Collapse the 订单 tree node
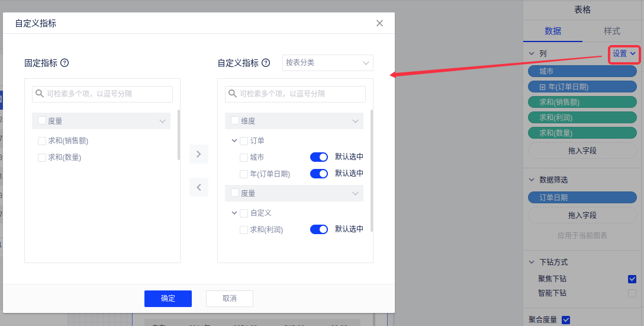 pos(234,141)
